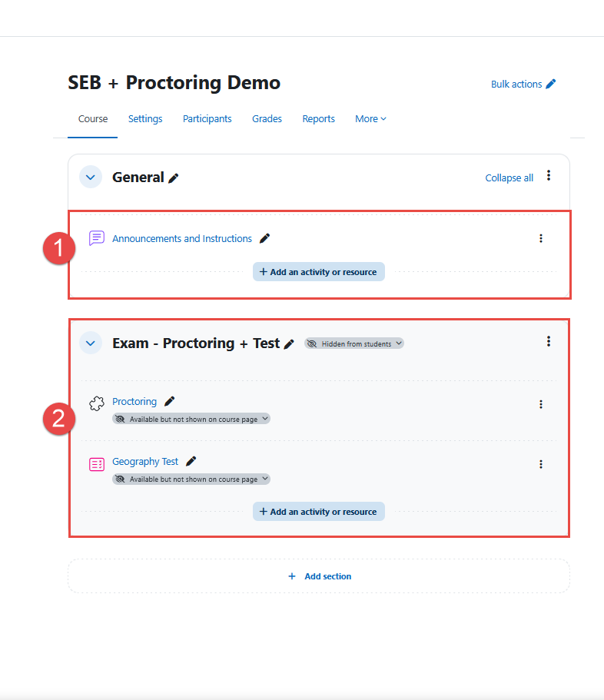
Task: Rename Proctoring using its pencil icon
Action: point(169,402)
